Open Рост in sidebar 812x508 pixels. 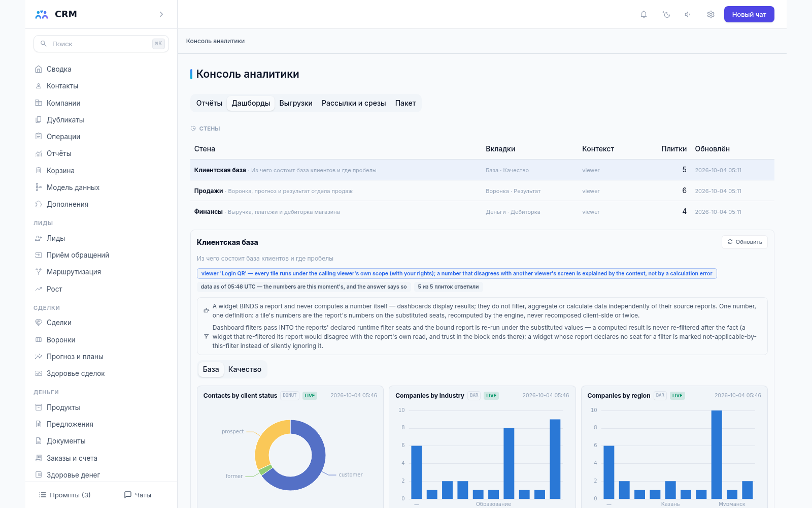point(101,289)
